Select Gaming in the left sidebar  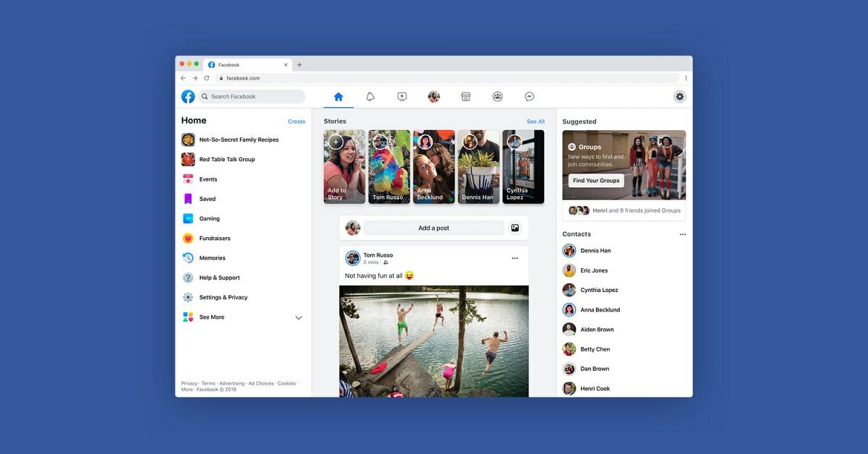(x=209, y=218)
